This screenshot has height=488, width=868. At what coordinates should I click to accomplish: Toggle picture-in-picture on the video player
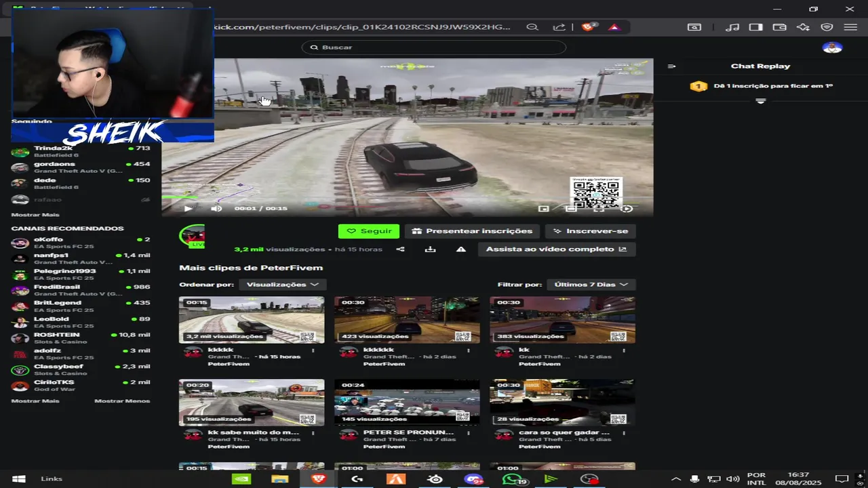543,209
